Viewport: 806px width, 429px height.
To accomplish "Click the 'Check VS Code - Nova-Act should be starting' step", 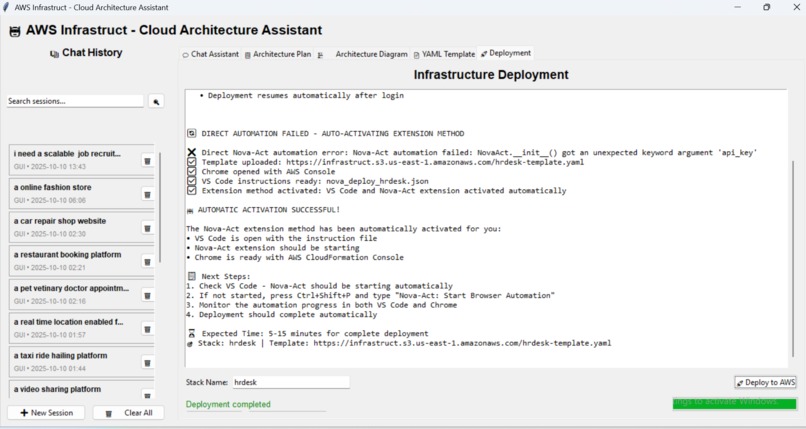I will pos(320,286).
